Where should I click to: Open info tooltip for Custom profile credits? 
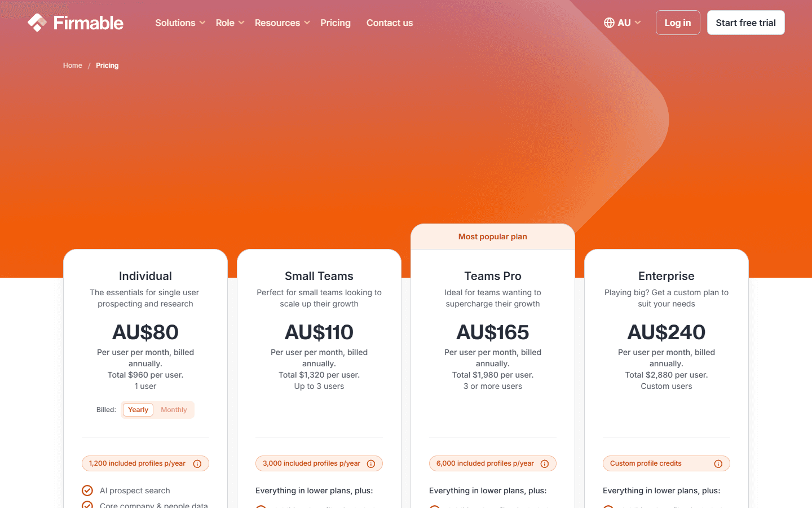[720, 463]
